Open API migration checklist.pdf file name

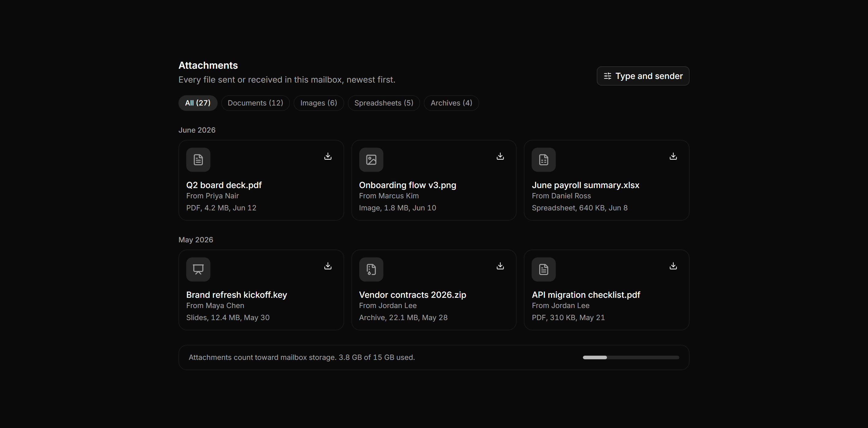(586, 295)
